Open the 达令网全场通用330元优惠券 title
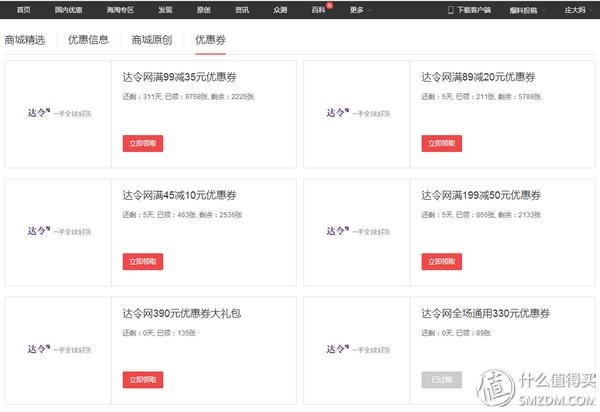 tap(486, 313)
